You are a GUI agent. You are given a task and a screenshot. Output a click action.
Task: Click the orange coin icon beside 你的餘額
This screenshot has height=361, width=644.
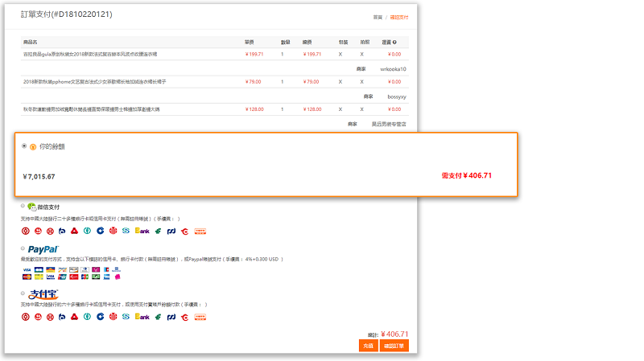click(33, 146)
